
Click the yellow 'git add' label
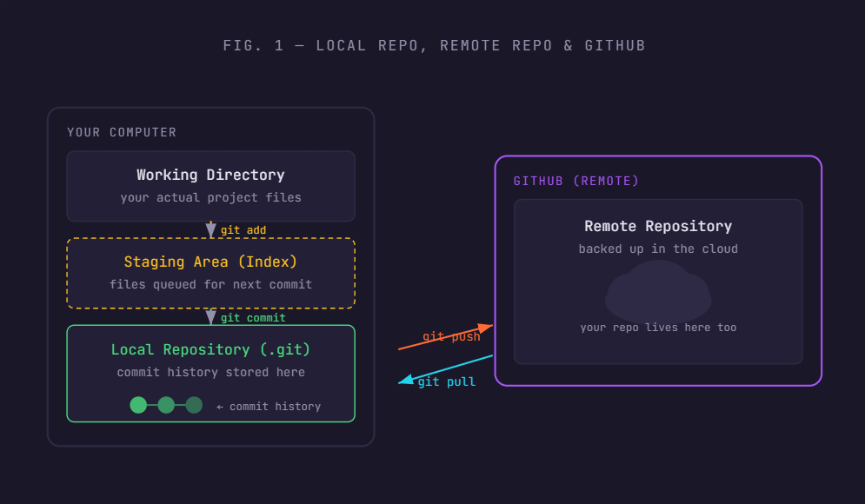click(243, 230)
